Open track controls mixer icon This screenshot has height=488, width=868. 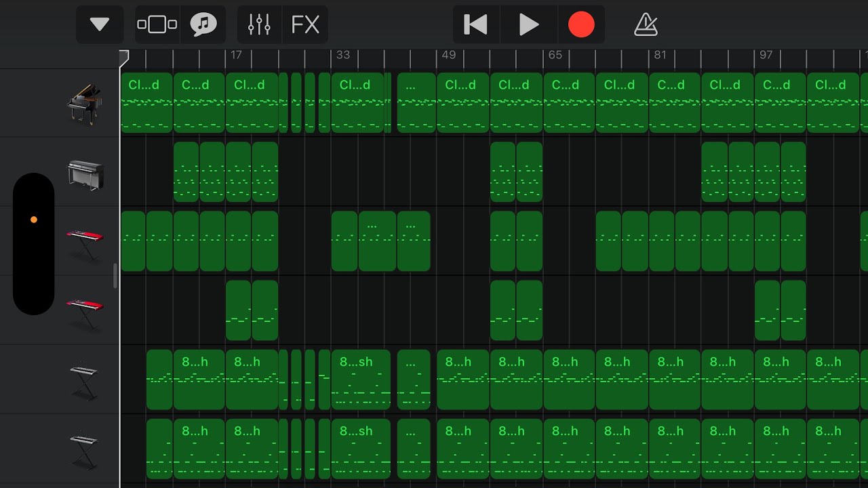pyautogui.click(x=259, y=25)
